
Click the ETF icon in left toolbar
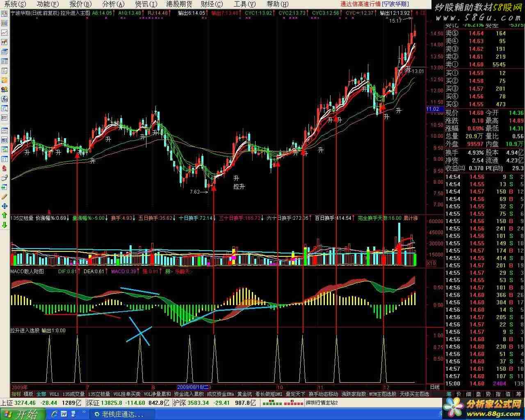(5, 118)
